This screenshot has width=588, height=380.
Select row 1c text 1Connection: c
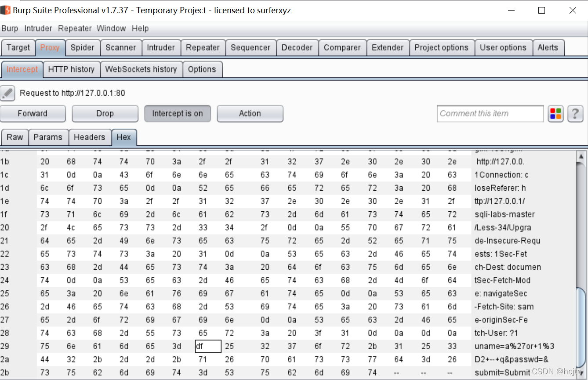click(501, 175)
